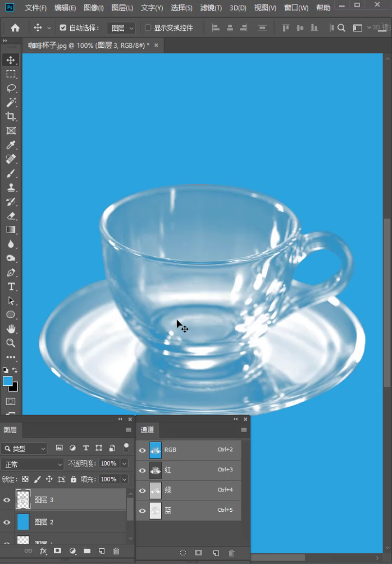This screenshot has height=564, width=392.
Task: Toggle 绿 channel visibility eye
Action: coord(143,490)
